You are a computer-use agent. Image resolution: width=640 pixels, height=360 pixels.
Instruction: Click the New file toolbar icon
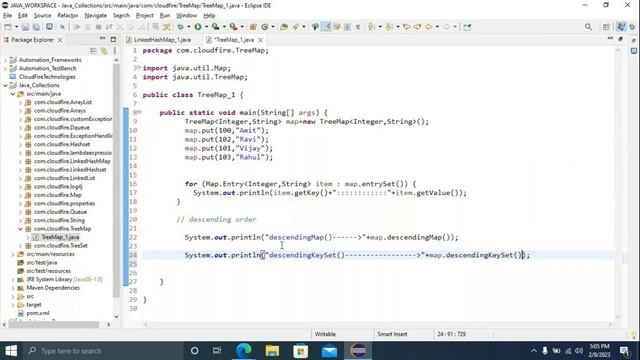[x=8, y=27]
